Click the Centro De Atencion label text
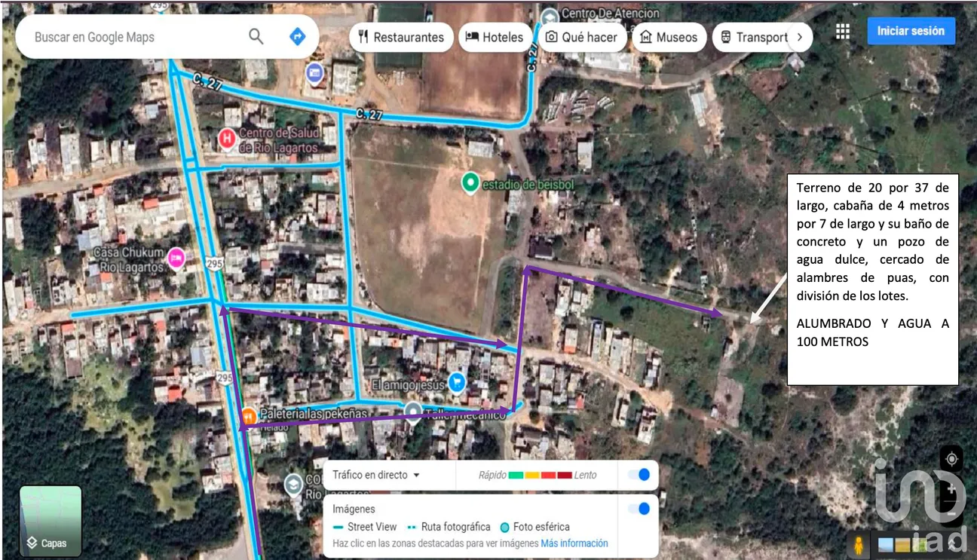 click(x=611, y=14)
